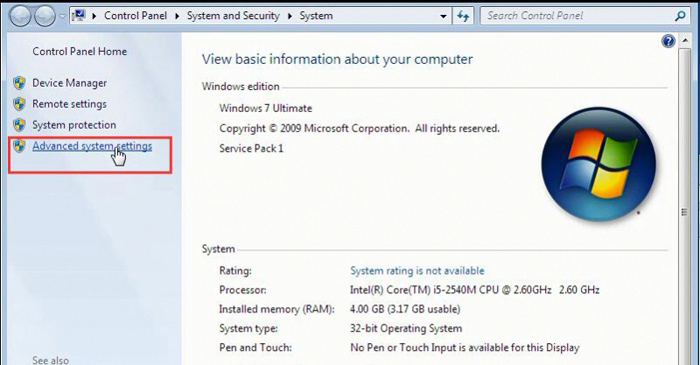
Task: Open recent pages dropdown beside navigation arrows
Action: (x=62, y=17)
